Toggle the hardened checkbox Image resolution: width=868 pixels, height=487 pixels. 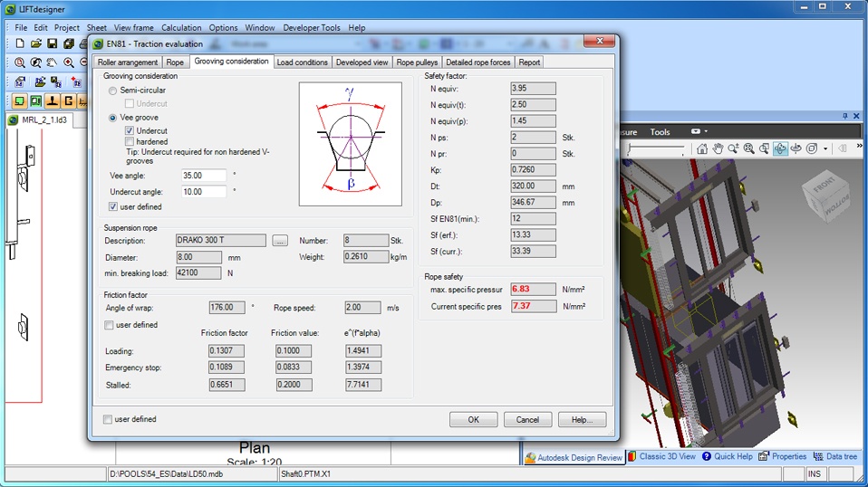point(130,142)
